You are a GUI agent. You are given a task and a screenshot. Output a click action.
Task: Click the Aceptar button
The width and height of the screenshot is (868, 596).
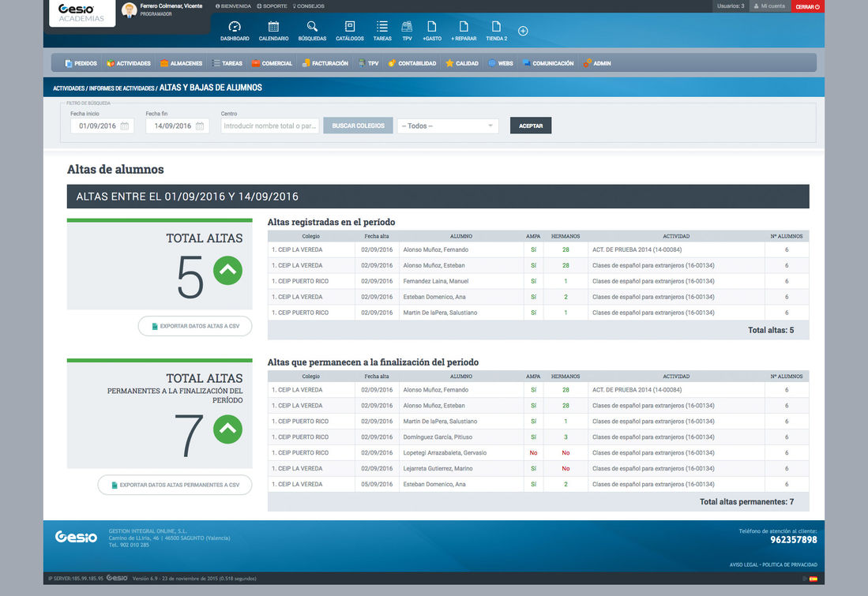531,126
